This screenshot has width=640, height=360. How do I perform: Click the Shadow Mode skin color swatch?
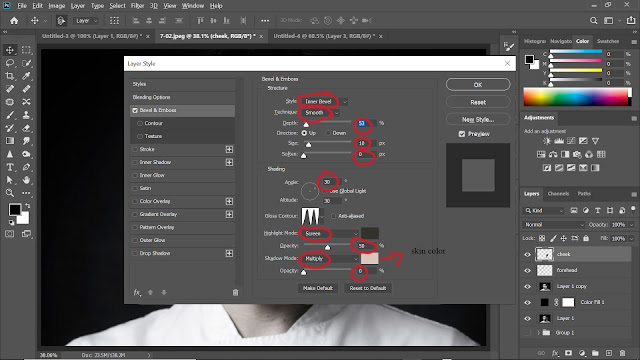[x=369, y=258]
